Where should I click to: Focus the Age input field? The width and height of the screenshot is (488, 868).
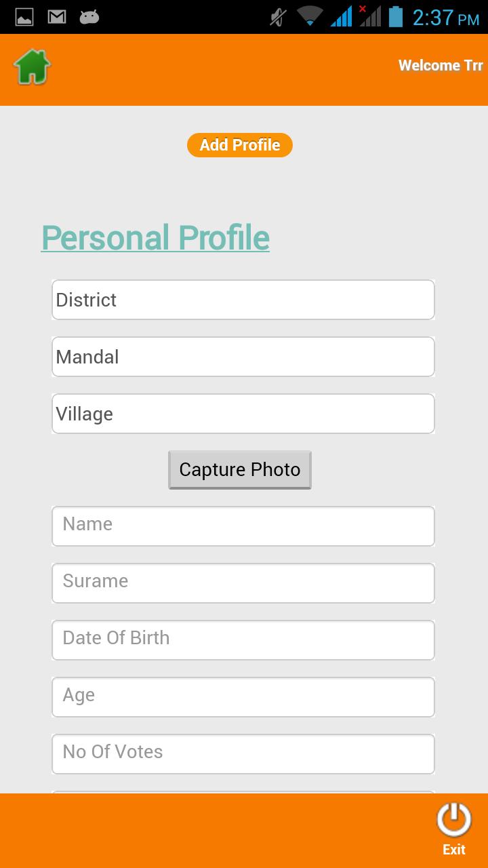(x=243, y=697)
